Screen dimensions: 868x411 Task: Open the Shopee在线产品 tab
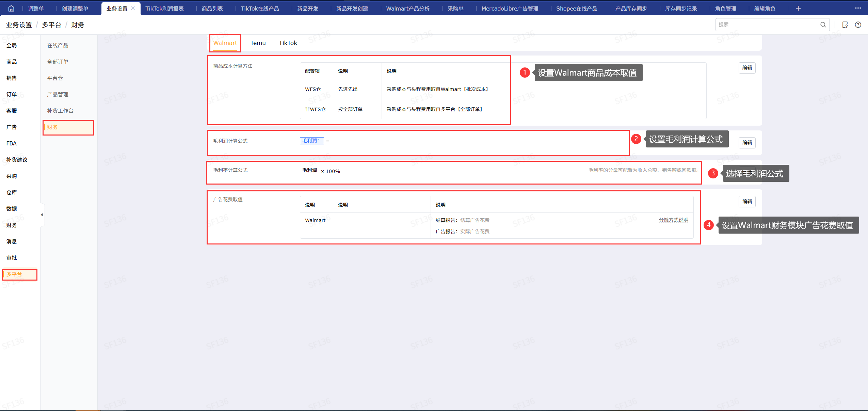tap(577, 9)
